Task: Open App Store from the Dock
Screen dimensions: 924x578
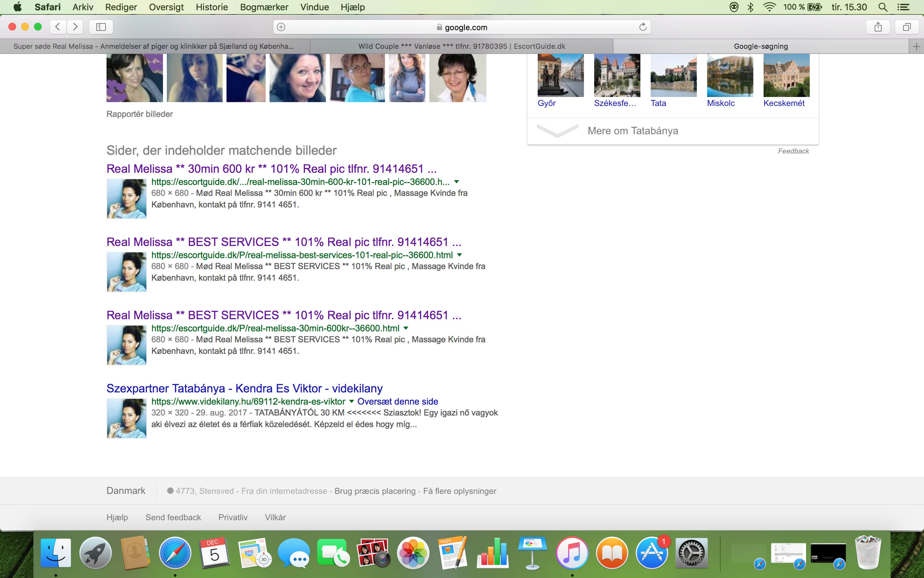Action: click(x=651, y=553)
